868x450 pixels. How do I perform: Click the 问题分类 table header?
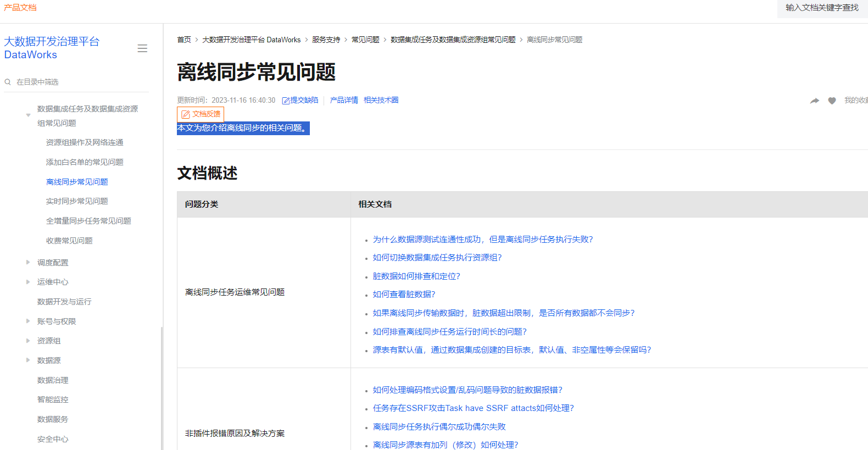(x=264, y=204)
